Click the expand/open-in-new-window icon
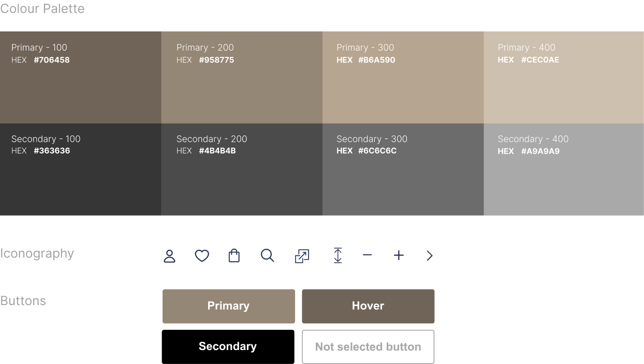 302,256
